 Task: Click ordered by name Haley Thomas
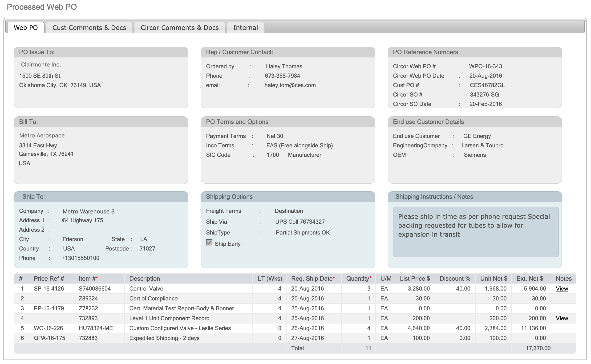pos(284,66)
